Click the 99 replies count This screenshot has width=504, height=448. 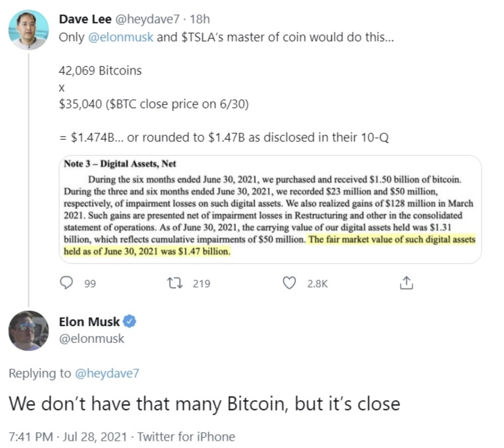[x=90, y=284]
